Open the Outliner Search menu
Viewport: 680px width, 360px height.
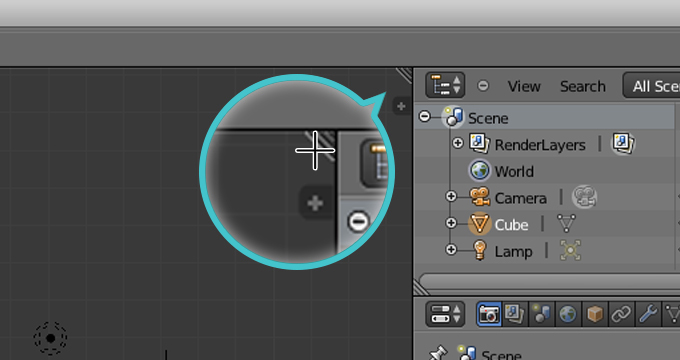[x=582, y=86]
